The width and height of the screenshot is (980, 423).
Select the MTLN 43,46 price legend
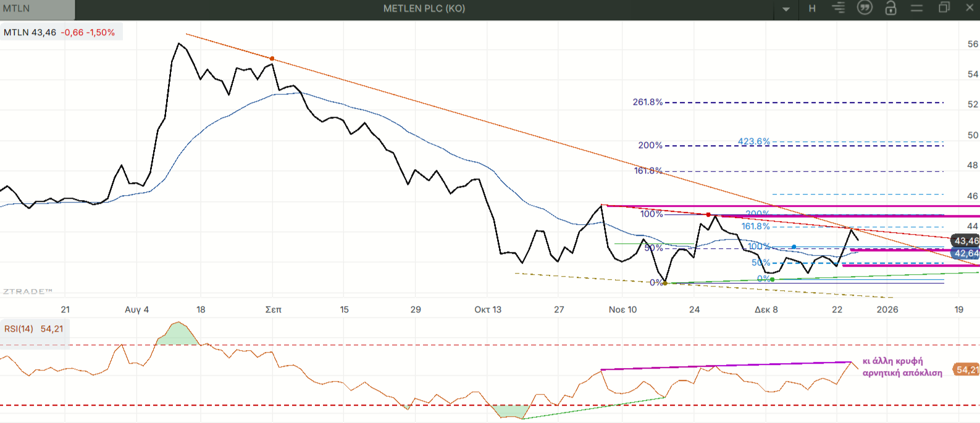click(60, 32)
